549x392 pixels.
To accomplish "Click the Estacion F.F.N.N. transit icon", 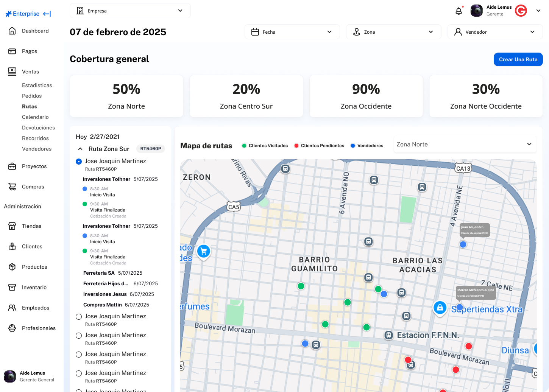I will tap(388, 335).
